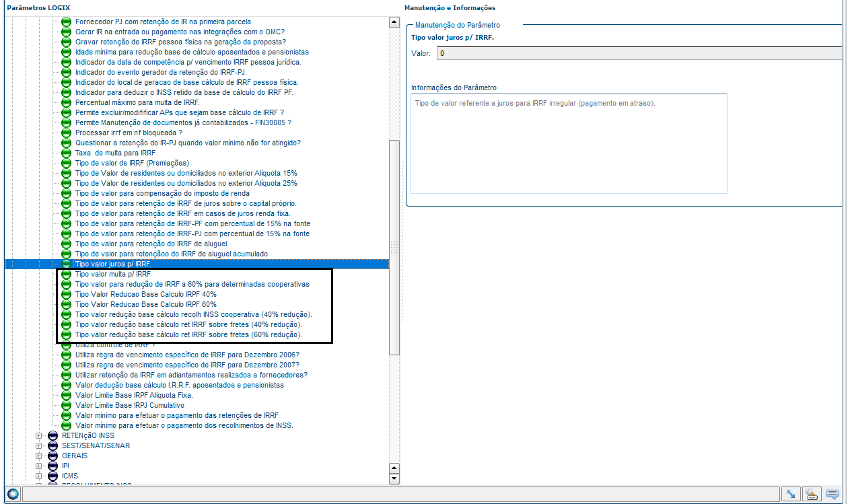Screen dimensions: 850x504
Task: Click the blue diagonal arrow icon in status bar
Action: point(791,495)
